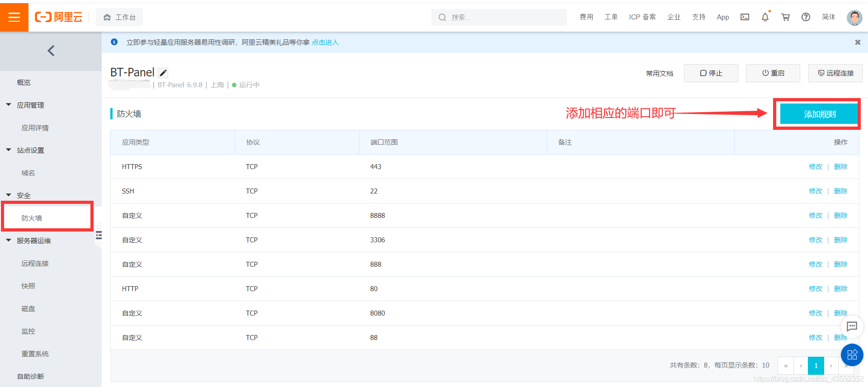The height and width of the screenshot is (387, 868).
Task: Collapse the 应用管理 sidebar section
Action: 8,105
